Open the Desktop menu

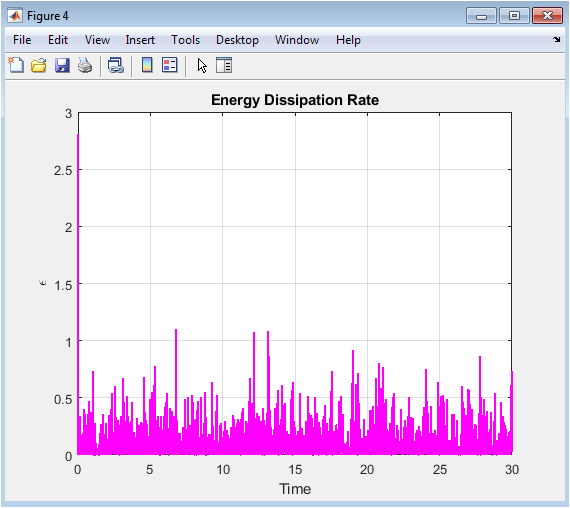pos(237,40)
